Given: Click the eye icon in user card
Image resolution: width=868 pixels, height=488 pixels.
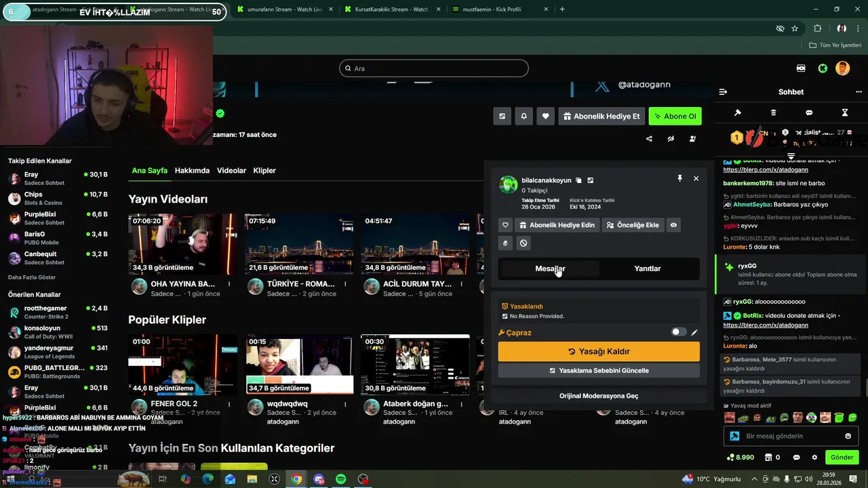Looking at the screenshot, I should 673,225.
